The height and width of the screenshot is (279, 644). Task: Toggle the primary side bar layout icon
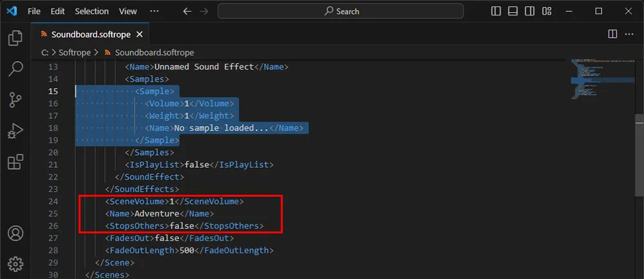click(496, 11)
